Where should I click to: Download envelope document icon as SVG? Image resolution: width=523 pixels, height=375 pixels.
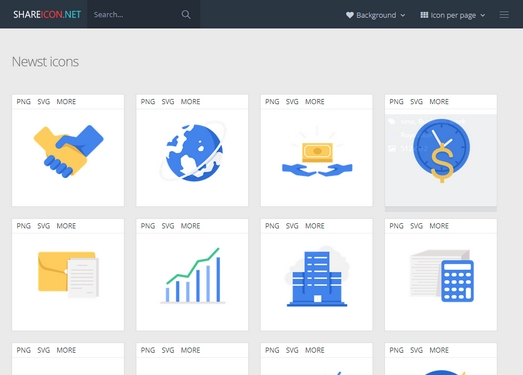pos(44,226)
